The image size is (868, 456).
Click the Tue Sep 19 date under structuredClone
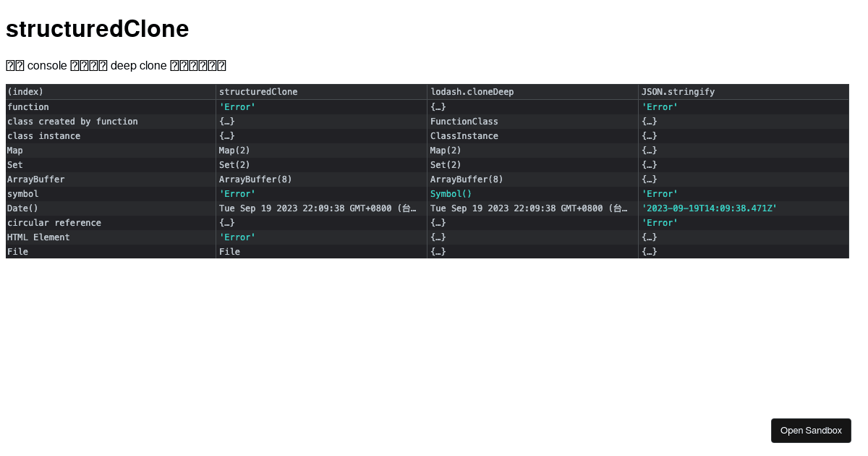[x=317, y=208]
